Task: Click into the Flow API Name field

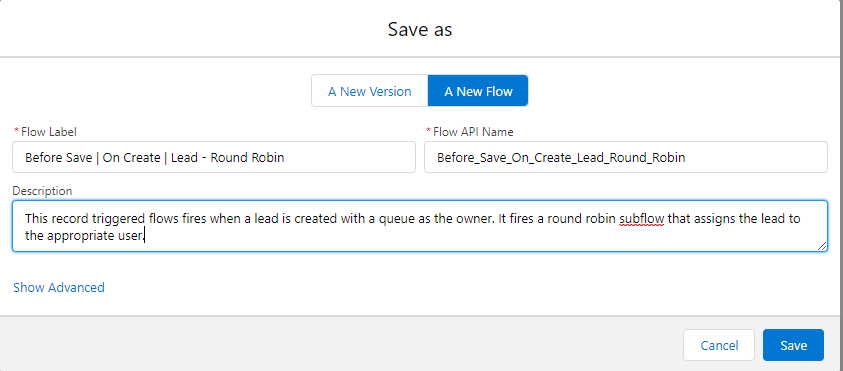Action: tap(626, 157)
